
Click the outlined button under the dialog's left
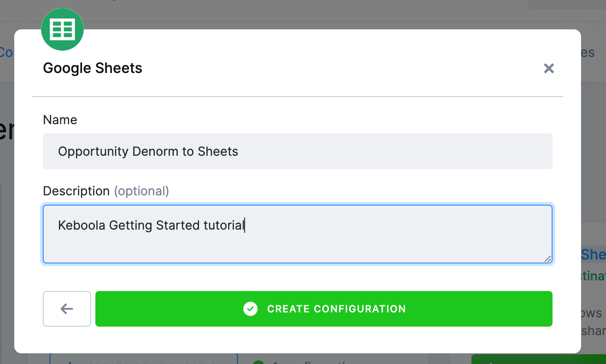click(143, 359)
